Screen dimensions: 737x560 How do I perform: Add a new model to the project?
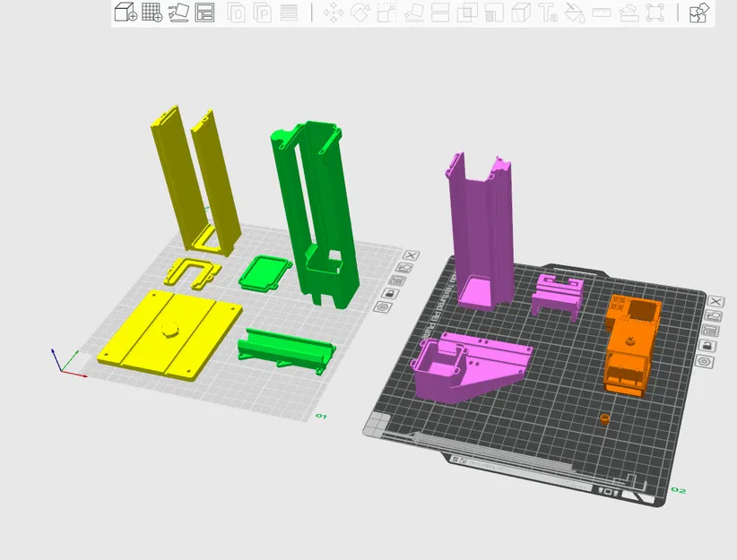(x=123, y=13)
